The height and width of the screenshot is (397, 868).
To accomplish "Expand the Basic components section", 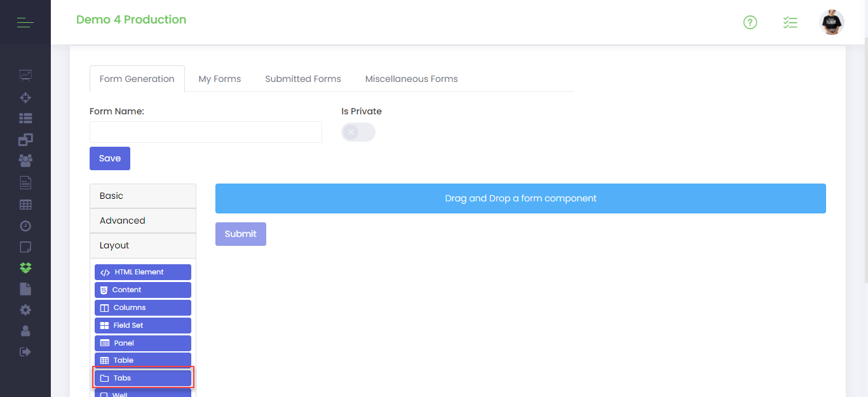I will [x=143, y=196].
